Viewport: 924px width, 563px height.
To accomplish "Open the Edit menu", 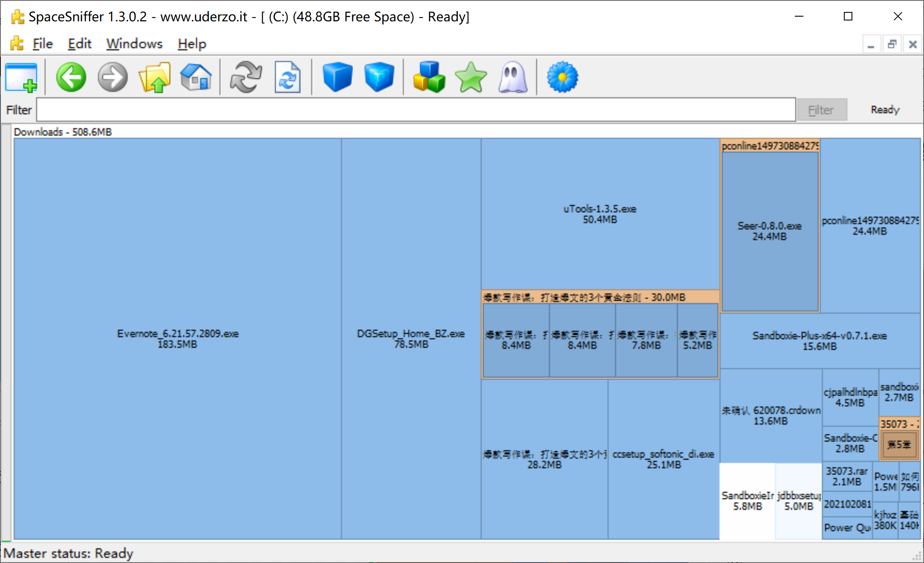I will pyautogui.click(x=80, y=44).
